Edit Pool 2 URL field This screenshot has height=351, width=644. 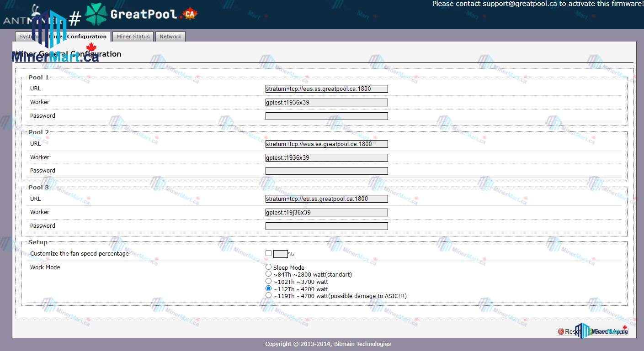326,144
